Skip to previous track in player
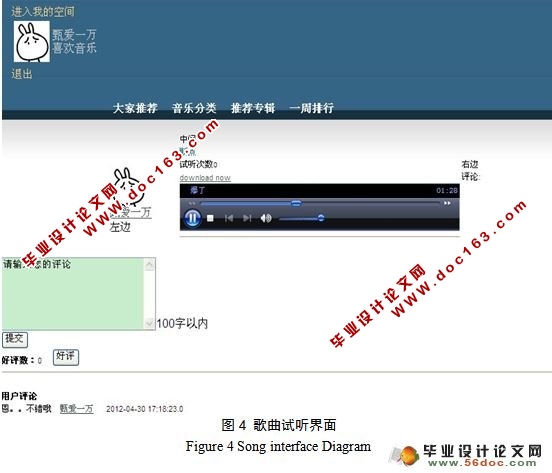This screenshot has height=473, width=552. [229, 219]
